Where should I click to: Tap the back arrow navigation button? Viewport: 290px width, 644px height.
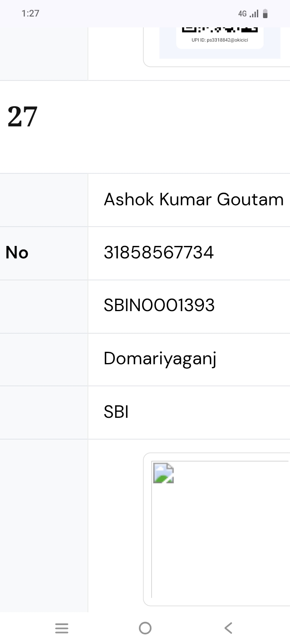228,628
